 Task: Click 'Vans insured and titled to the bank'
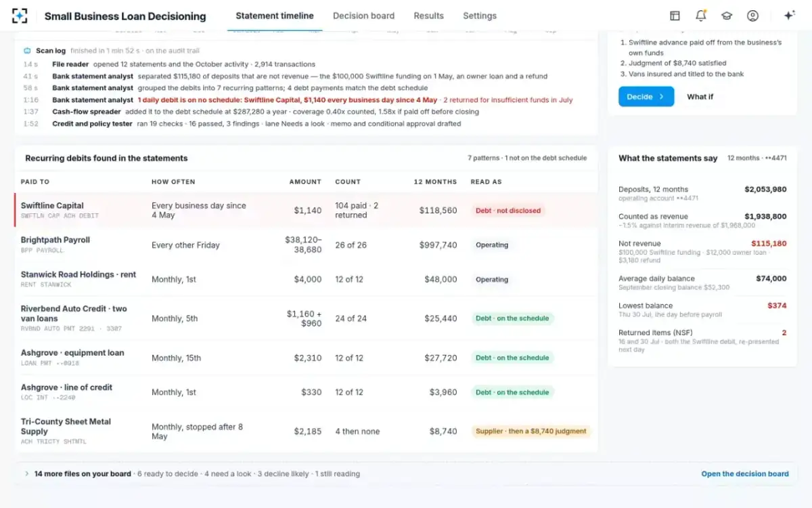(x=686, y=74)
